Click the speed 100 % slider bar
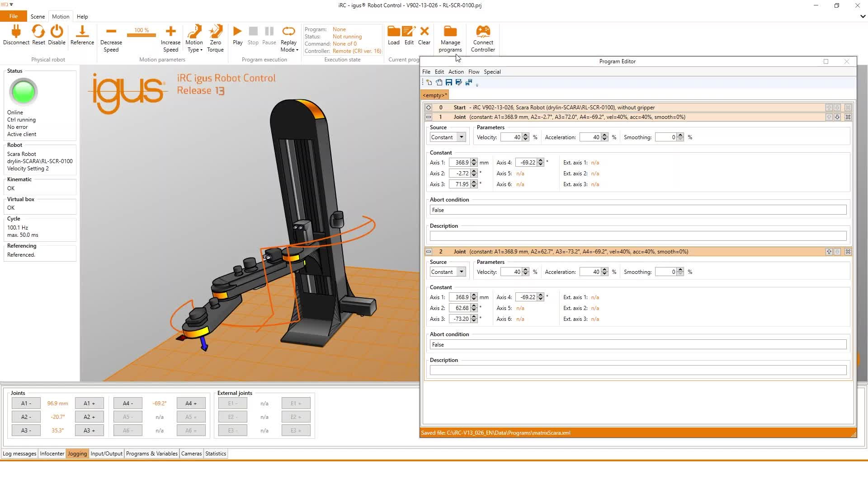 141,35
